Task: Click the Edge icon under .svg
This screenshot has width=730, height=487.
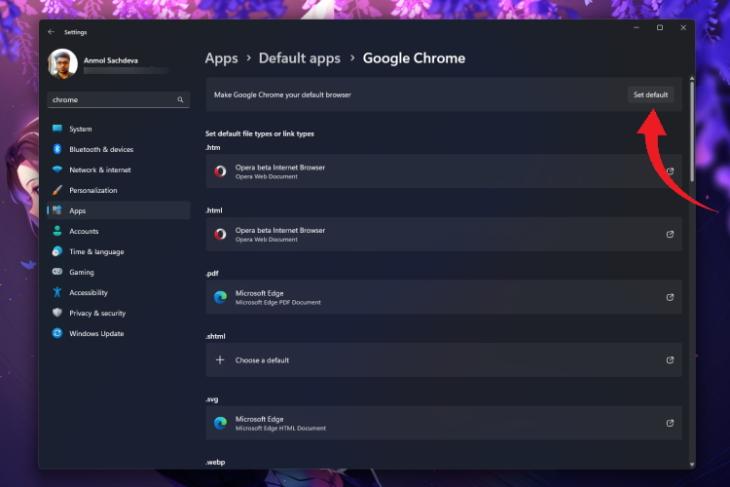Action: point(220,423)
